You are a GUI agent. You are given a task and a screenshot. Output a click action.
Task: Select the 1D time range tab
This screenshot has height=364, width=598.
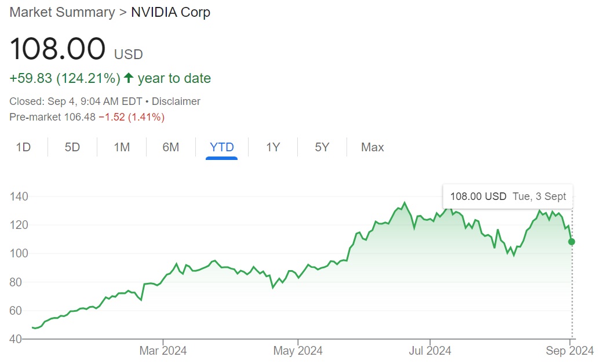(x=23, y=147)
